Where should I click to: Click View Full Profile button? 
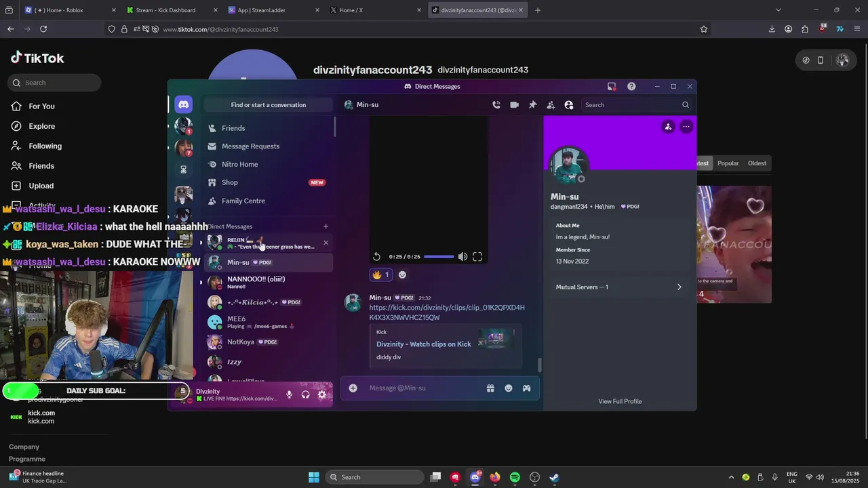point(620,401)
